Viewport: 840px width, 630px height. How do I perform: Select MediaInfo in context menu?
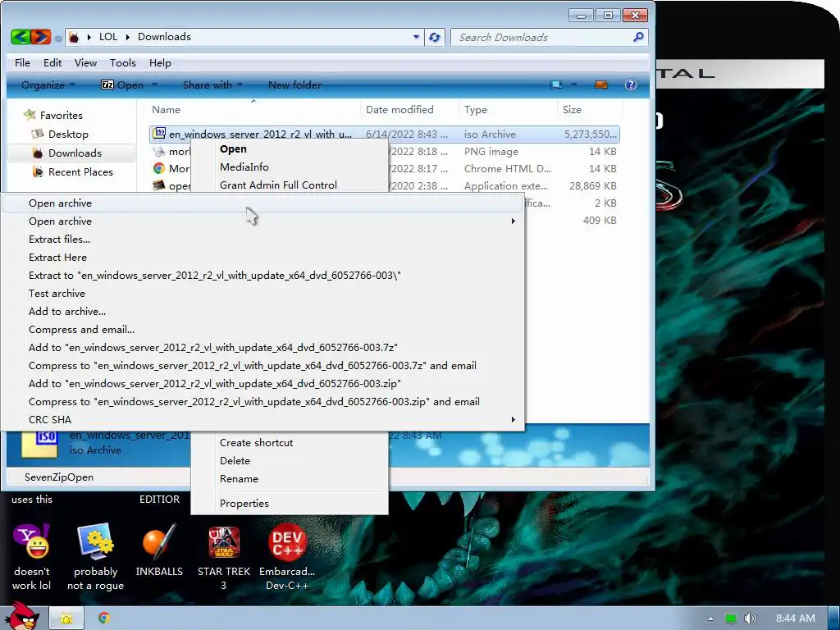290,167
